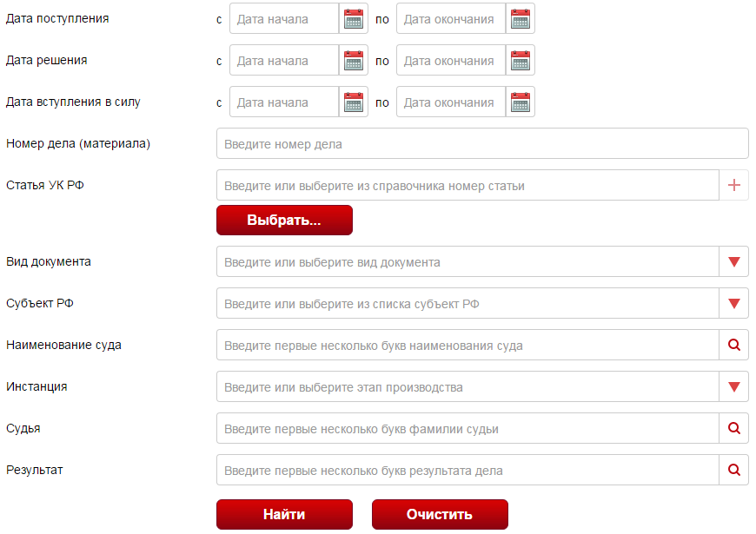
Task: Open calendar for Дата поступления end date
Action: point(520,19)
